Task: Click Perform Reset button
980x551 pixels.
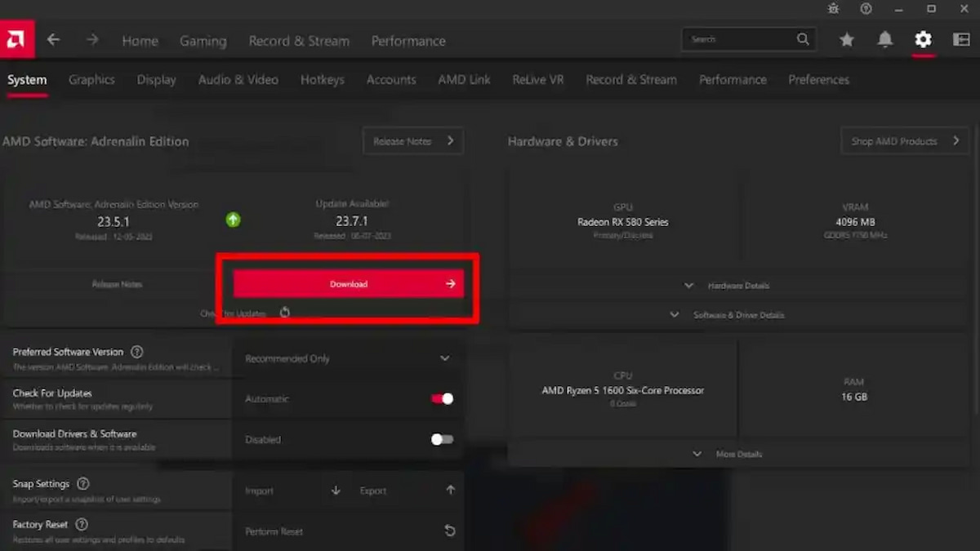Action: pyautogui.click(x=349, y=531)
